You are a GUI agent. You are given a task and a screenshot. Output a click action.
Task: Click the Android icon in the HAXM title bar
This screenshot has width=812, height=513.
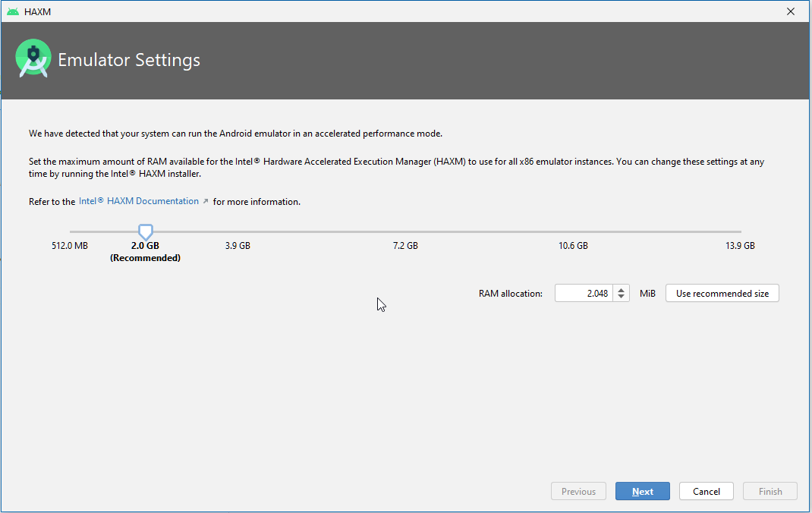(13, 11)
